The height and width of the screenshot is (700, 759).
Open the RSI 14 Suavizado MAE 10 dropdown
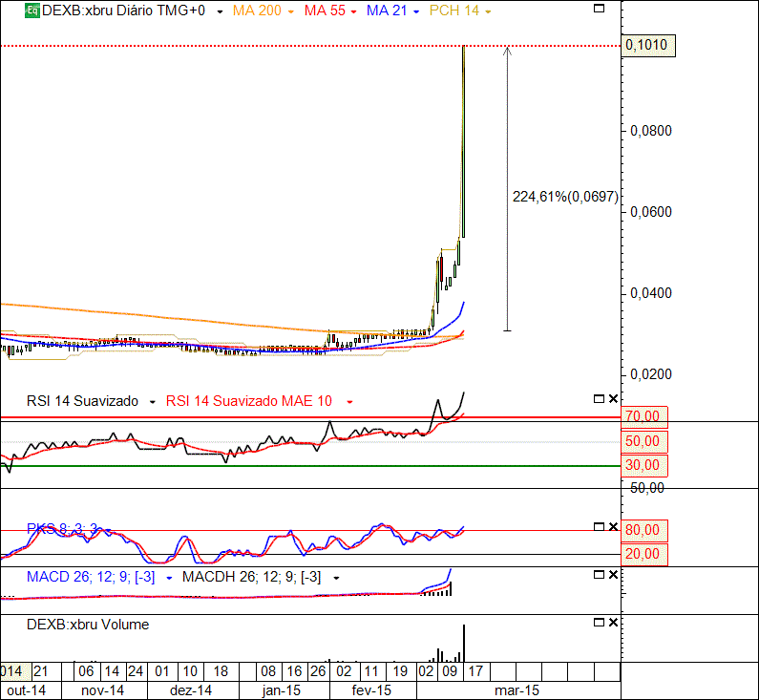(349, 402)
